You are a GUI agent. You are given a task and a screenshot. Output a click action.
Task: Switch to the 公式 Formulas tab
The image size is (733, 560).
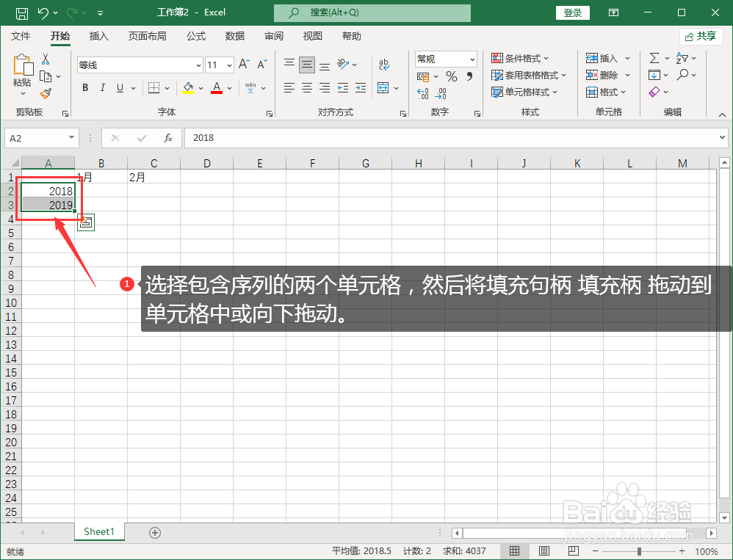(196, 37)
